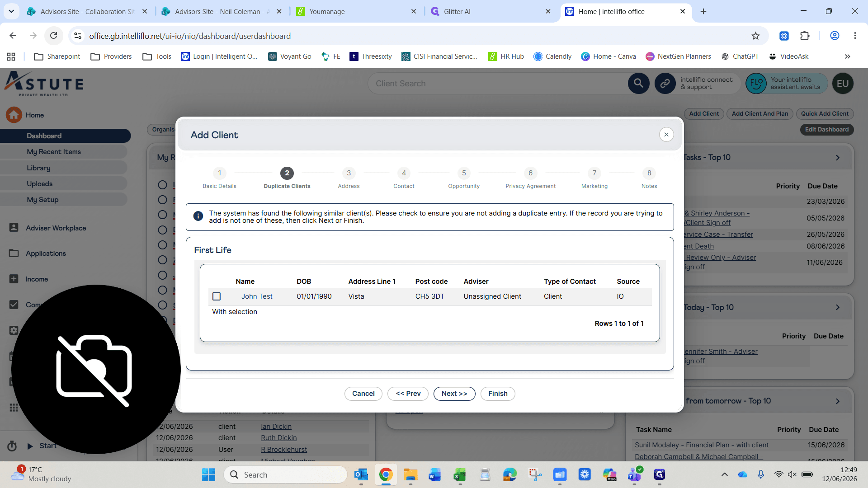
Task: Click the Home icon in sidebar
Action: [x=14, y=115]
